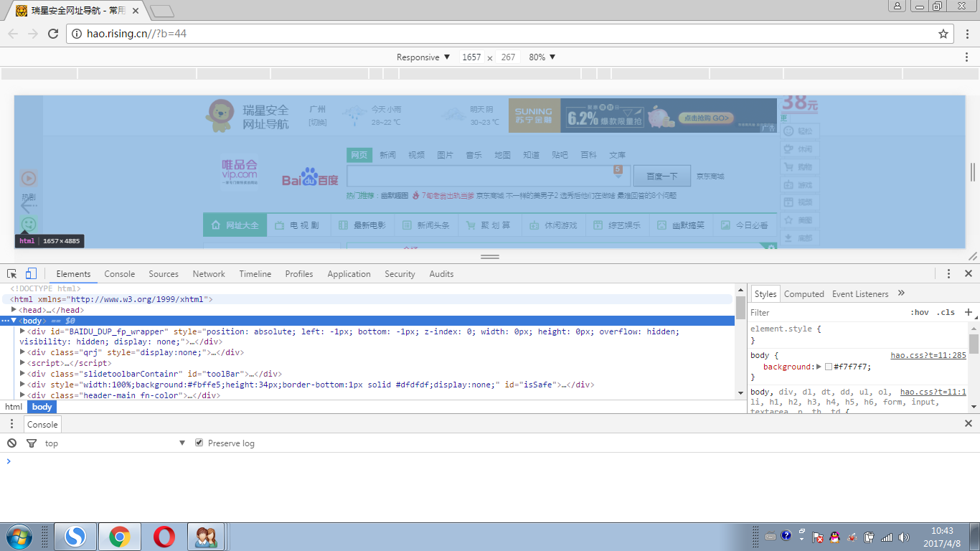Add a new style rule plus icon
Image resolution: width=980 pixels, height=551 pixels.
(x=969, y=312)
